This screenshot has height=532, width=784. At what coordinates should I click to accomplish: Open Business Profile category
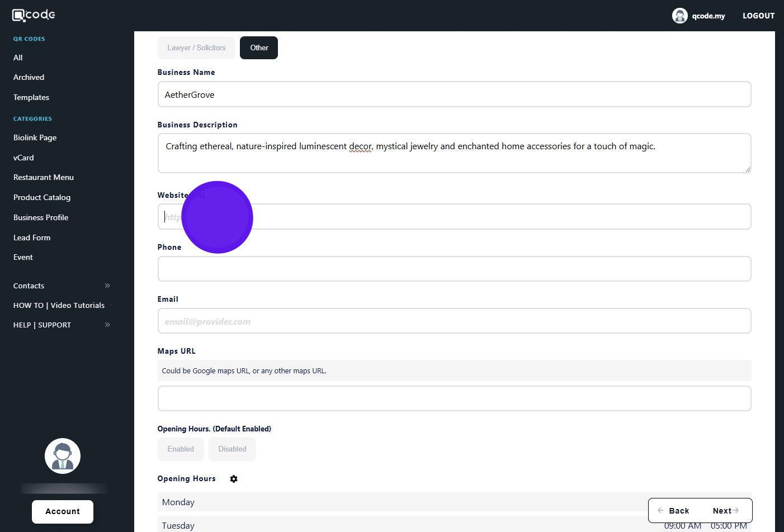(41, 217)
